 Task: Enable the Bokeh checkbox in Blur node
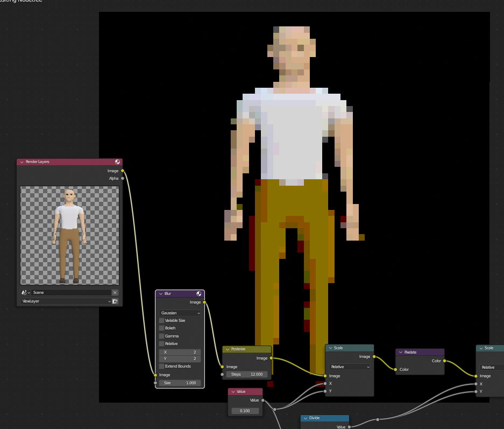[162, 328]
